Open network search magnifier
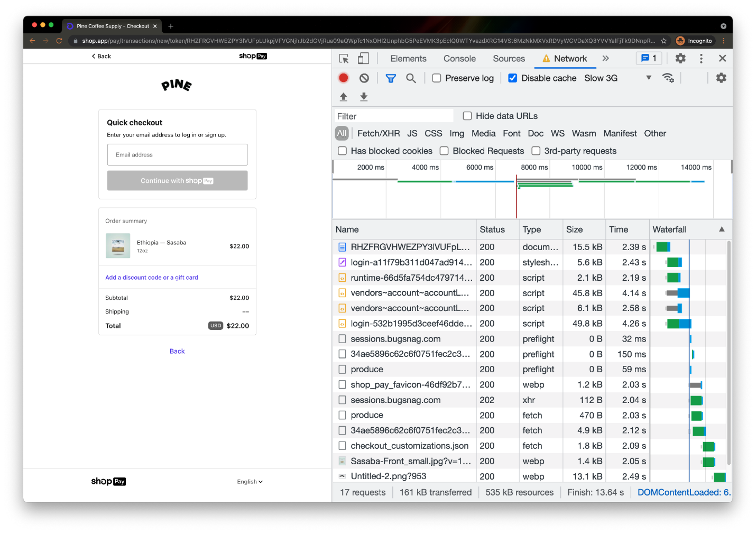The width and height of the screenshot is (756, 533). coord(411,78)
